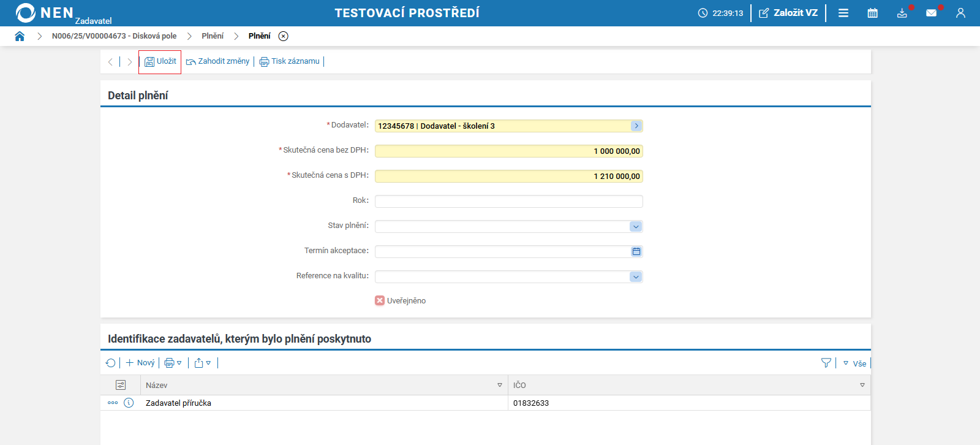The image size is (980, 445).
Task: Click the refresh icon in identification table
Action: (x=111, y=363)
